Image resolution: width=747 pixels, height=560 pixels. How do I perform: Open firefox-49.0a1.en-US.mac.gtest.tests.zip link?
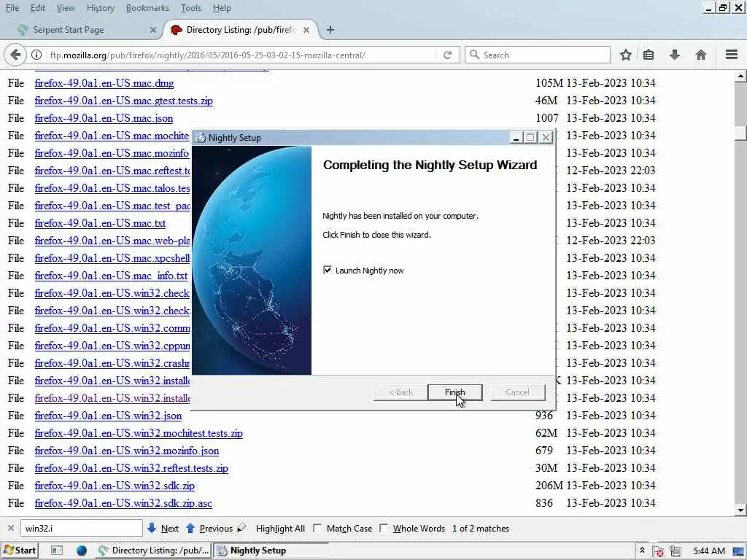click(x=123, y=101)
